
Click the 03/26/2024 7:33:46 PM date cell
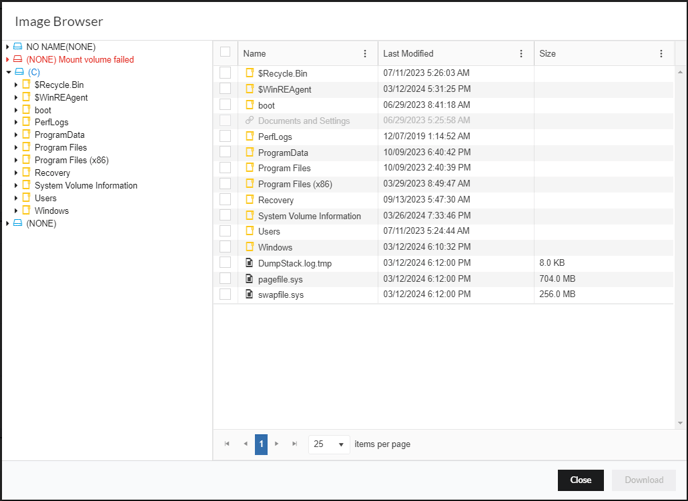click(x=427, y=215)
